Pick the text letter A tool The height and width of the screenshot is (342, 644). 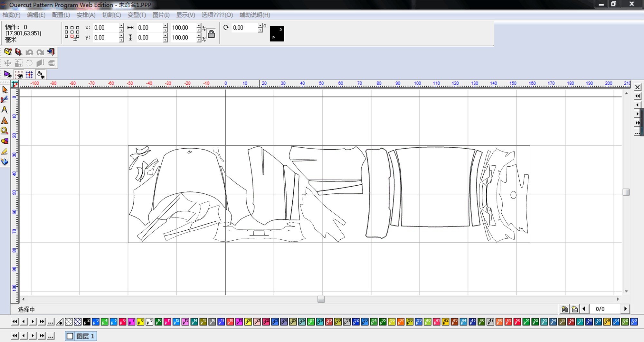coord(5,121)
